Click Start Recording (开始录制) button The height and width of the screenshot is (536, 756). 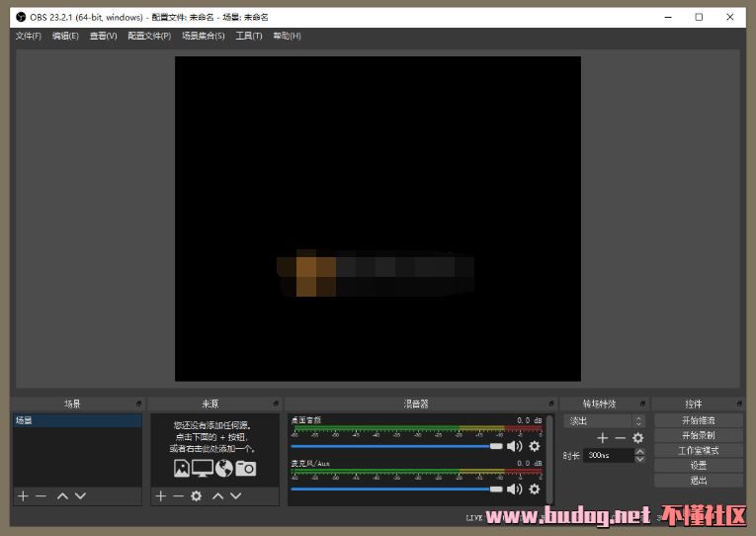pyautogui.click(x=698, y=435)
